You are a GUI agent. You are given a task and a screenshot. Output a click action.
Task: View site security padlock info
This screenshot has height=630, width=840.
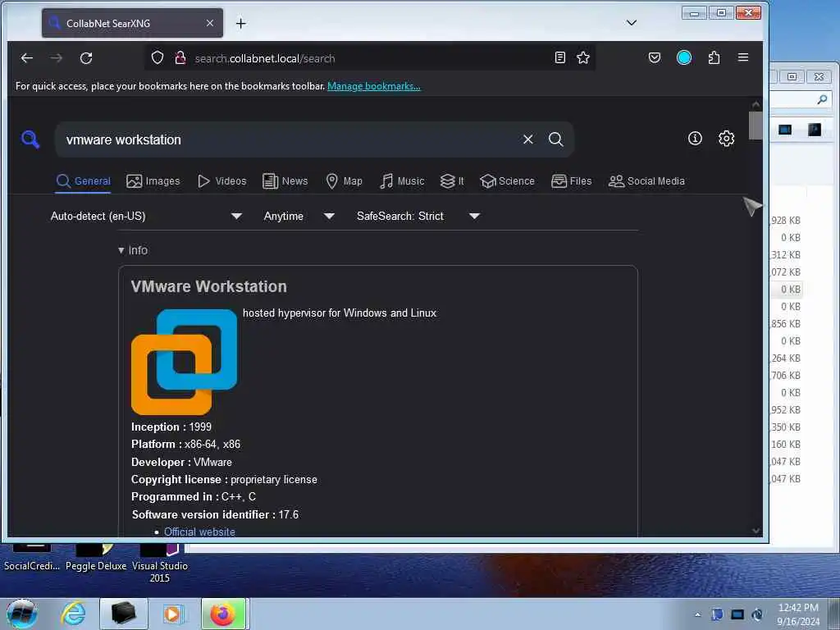[x=180, y=58]
